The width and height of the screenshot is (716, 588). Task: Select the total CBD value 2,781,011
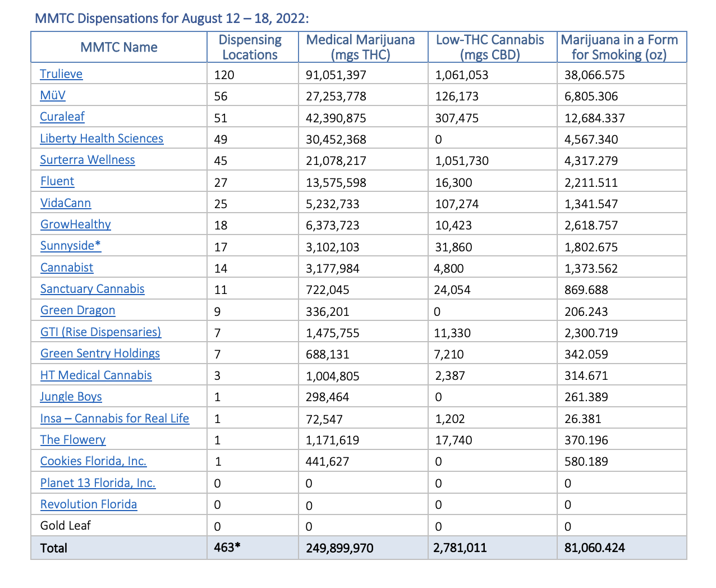(461, 548)
